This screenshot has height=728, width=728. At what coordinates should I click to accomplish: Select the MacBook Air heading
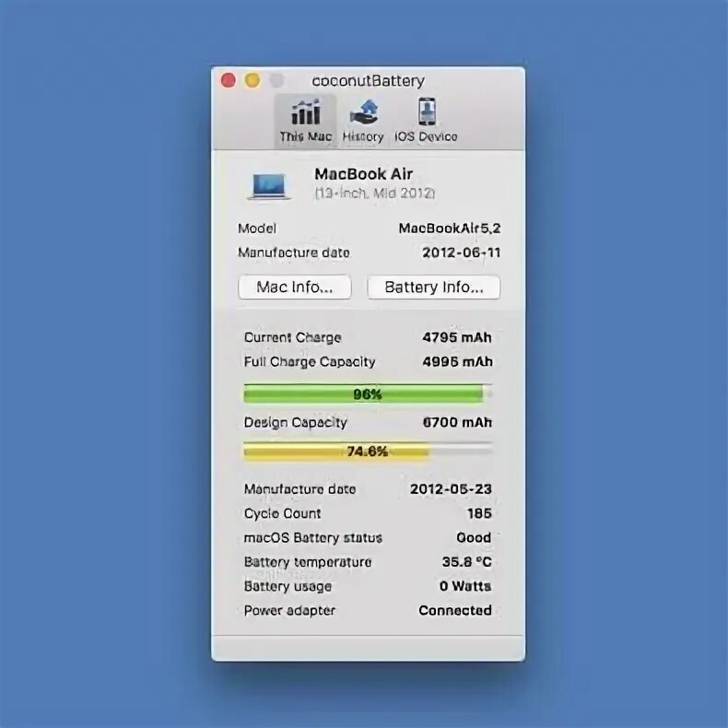[x=363, y=174]
